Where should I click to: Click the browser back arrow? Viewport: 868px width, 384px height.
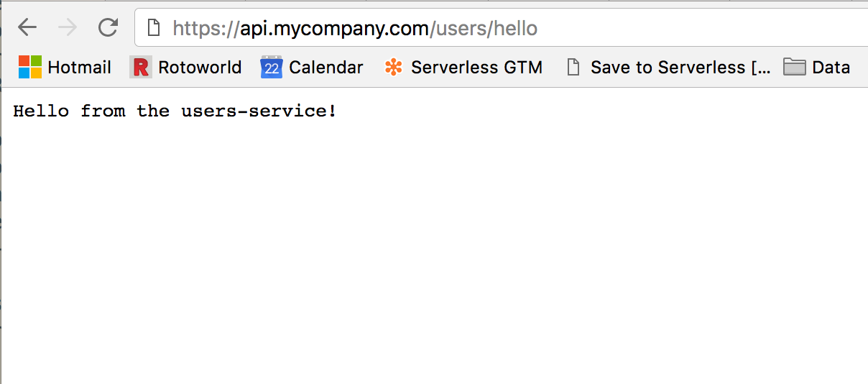pos(27,28)
